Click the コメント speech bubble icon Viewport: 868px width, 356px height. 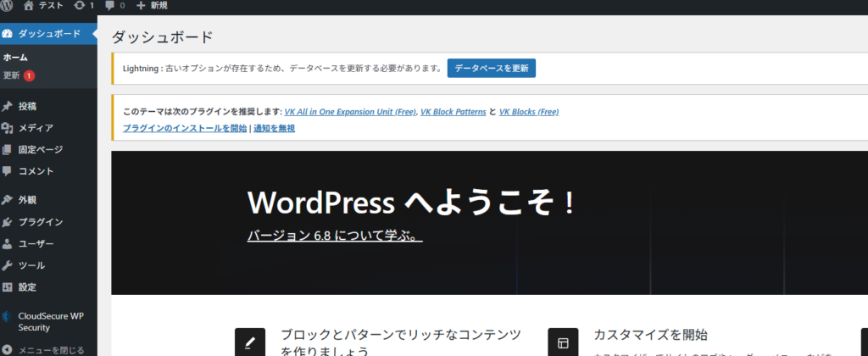[7, 170]
